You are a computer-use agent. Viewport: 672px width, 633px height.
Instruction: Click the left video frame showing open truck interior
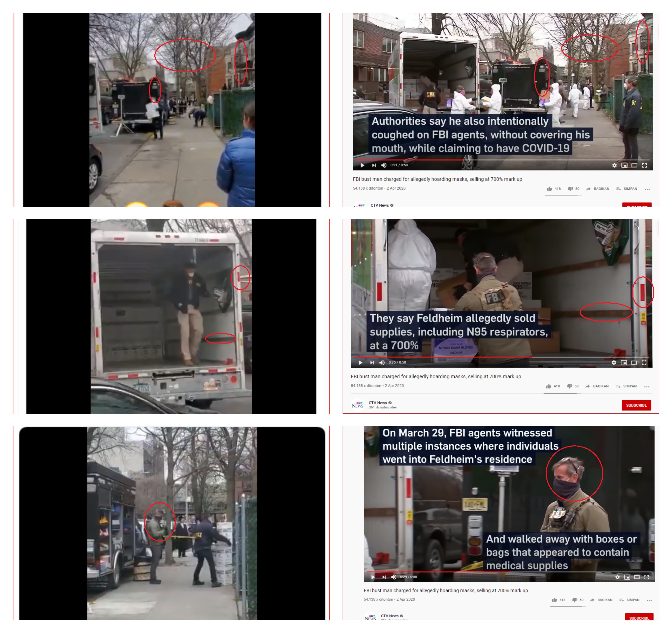click(171, 316)
